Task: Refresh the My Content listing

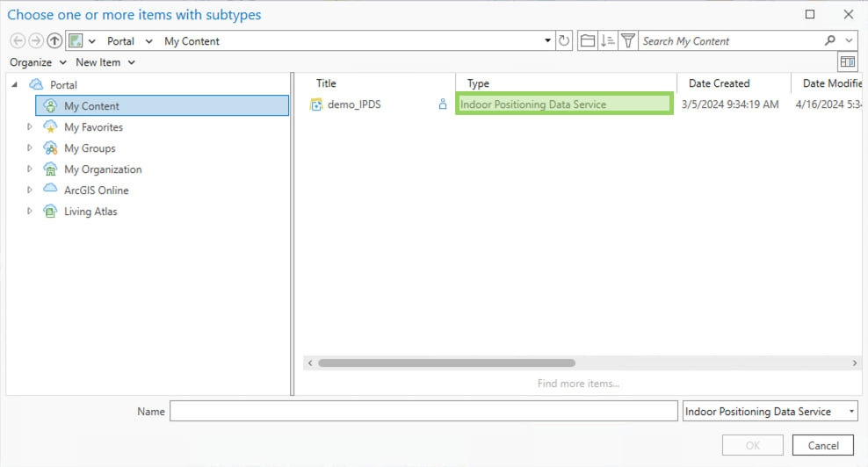Action: click(x=563, y=40)
